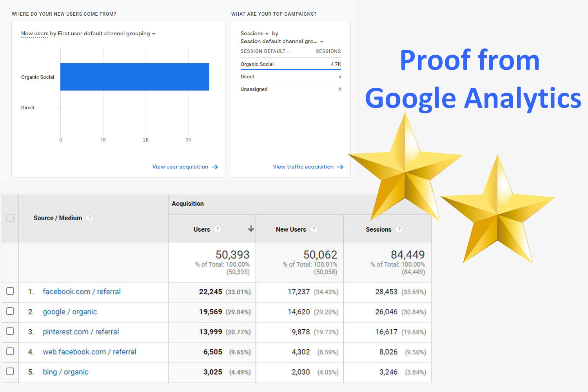Open the Session default channel grouping dropdown

[x=322, y=41]
